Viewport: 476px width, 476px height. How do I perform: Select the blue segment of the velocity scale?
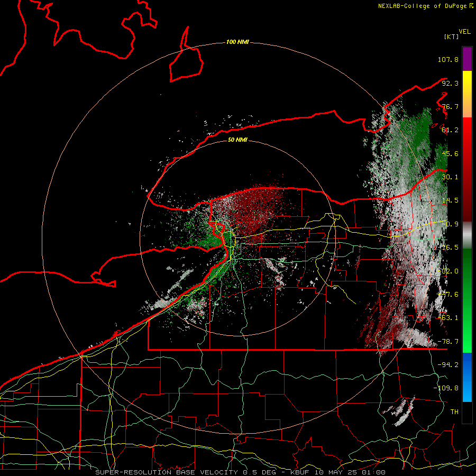tap(467, 377)
